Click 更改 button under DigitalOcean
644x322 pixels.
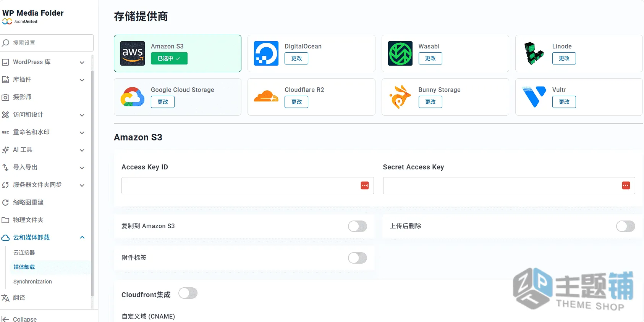[x=296, y=58]
